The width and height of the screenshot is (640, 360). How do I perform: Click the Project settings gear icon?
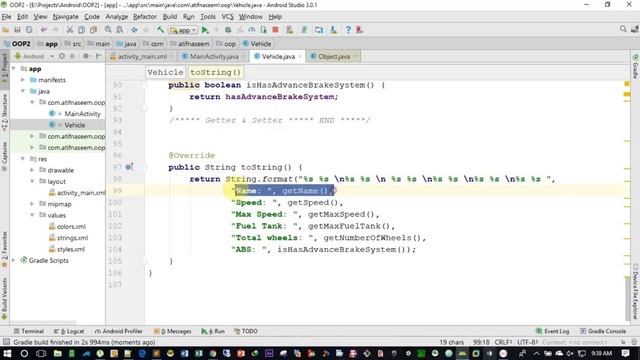86,56
